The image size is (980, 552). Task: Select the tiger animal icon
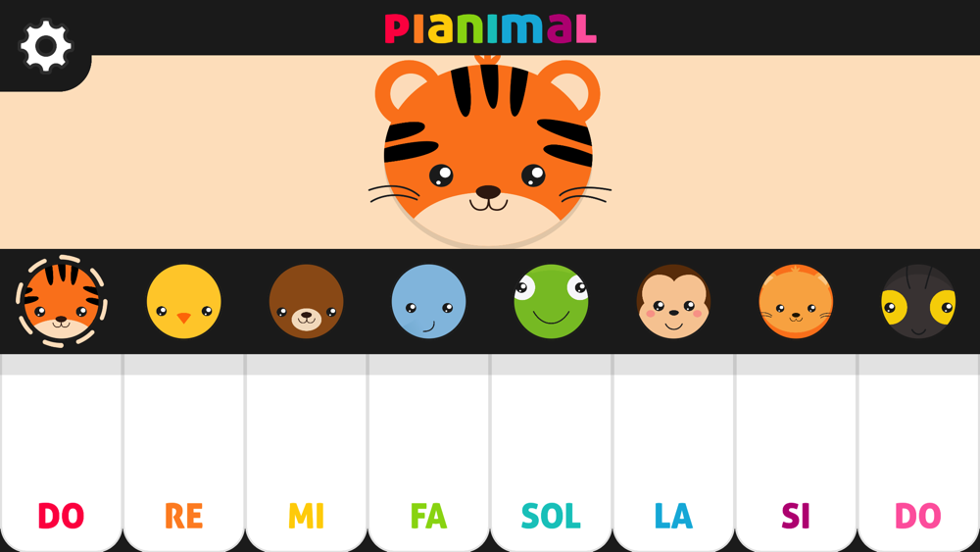point(61,301)
